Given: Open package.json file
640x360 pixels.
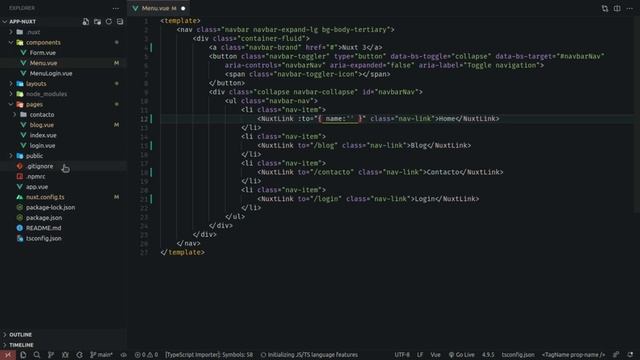Looking at the screenshot, I should pos(63,218).
